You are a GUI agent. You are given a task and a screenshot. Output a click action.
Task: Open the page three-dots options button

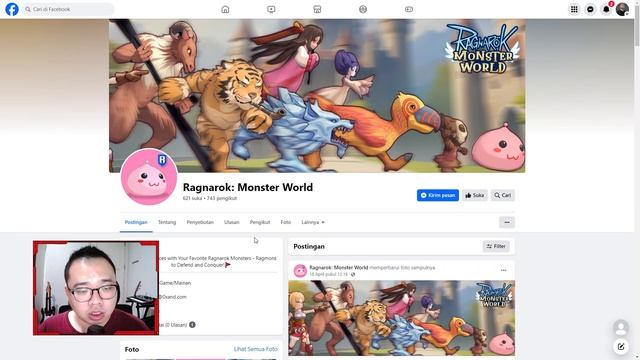(507, 222)
